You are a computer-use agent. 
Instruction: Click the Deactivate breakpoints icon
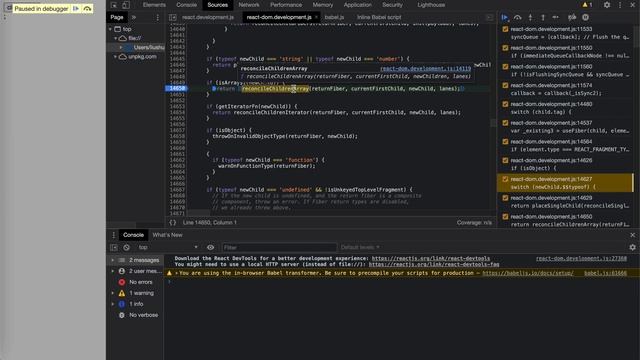coord(572,17)
